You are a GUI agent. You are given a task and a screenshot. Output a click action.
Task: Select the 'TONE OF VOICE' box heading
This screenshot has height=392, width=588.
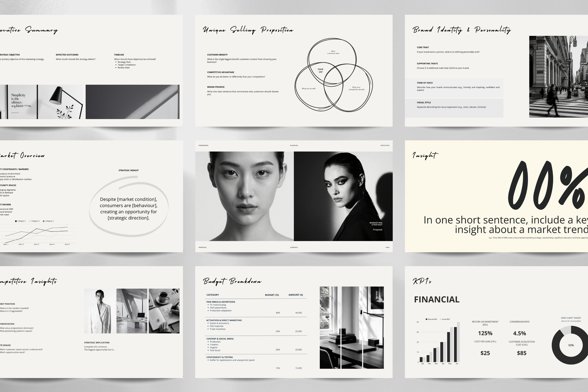click(x=425, y=83)
